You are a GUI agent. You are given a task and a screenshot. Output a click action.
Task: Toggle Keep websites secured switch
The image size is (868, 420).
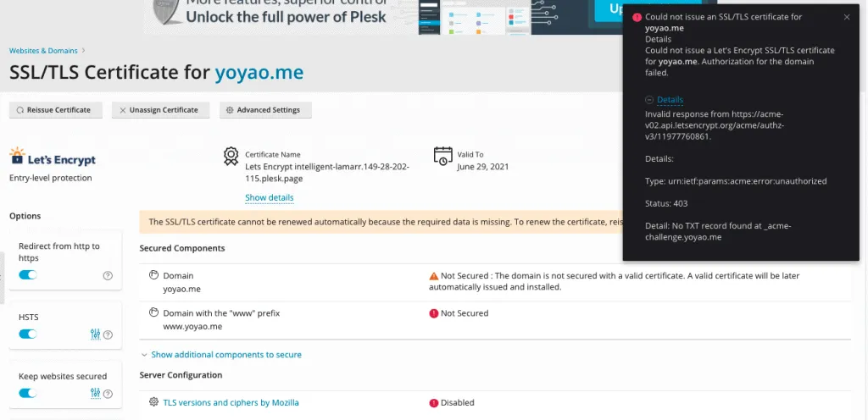tap(28, 394)
